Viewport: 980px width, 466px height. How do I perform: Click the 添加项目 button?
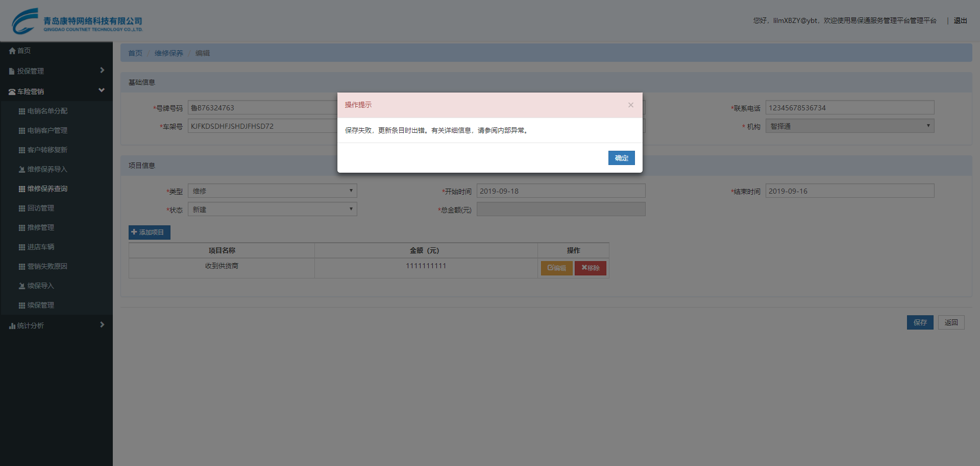pyautogui.click(x=149, y=232)
